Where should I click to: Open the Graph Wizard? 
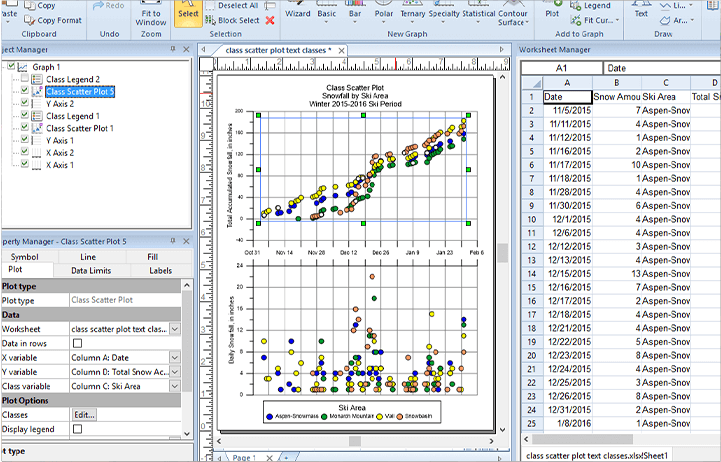coord(297,11)
